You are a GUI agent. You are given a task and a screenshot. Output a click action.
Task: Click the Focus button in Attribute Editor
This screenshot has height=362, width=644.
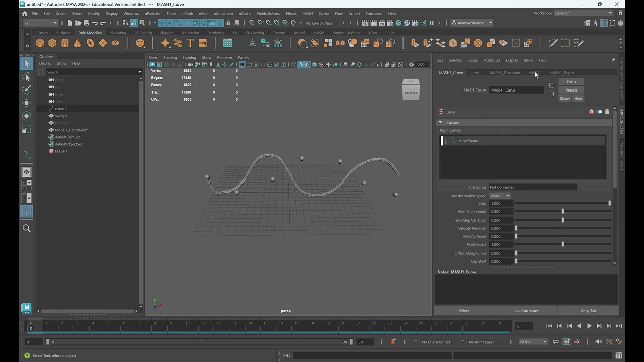pos(571,82)
